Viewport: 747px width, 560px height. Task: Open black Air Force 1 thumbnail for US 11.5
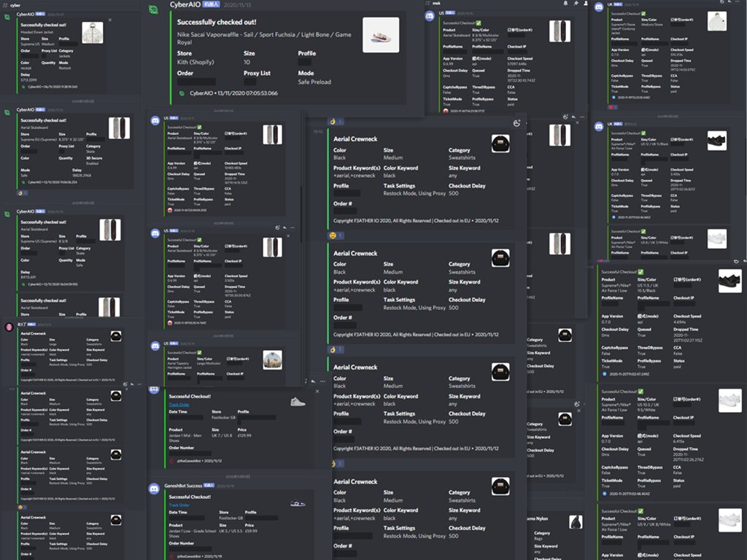pos(729,281)
